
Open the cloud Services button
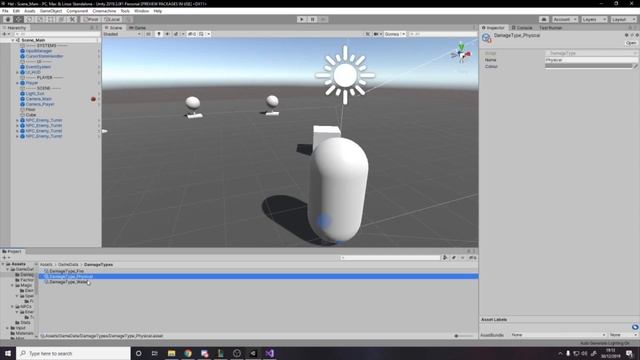(x=544, y=19)
